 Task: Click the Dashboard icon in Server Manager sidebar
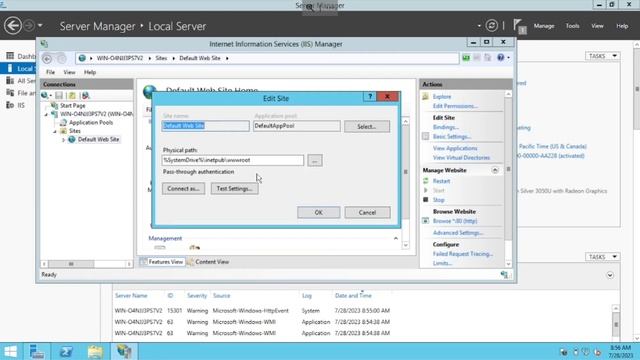point(10,56)
